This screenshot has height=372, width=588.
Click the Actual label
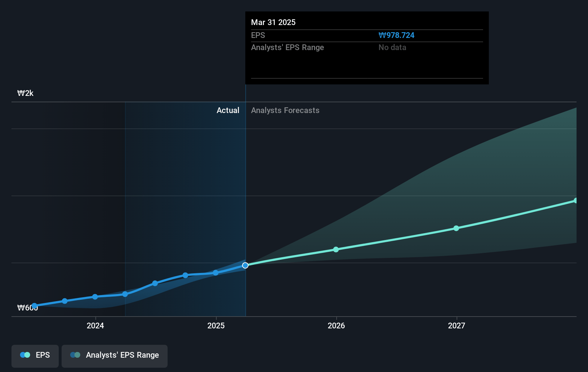pyautogui.click(x=228, y=111)
